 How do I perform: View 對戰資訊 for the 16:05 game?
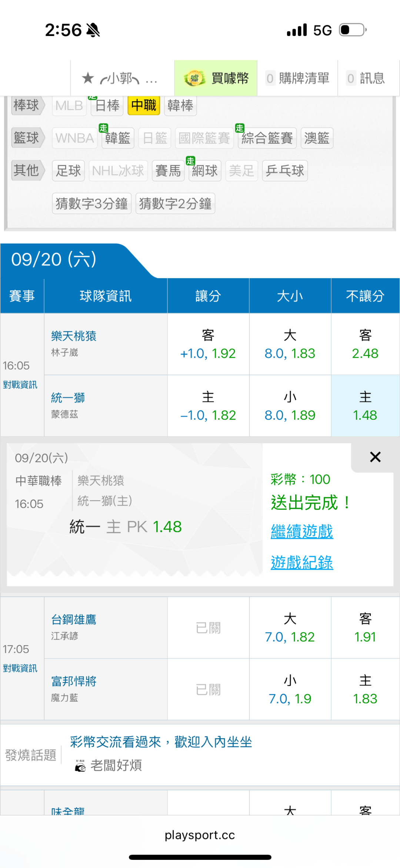point(20,385)
